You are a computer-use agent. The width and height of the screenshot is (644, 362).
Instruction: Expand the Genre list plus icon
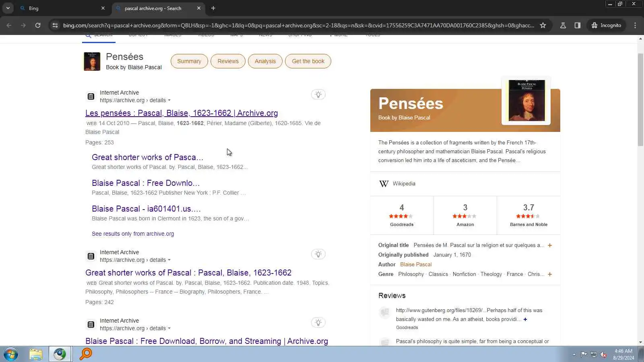[x=550, y=274]
